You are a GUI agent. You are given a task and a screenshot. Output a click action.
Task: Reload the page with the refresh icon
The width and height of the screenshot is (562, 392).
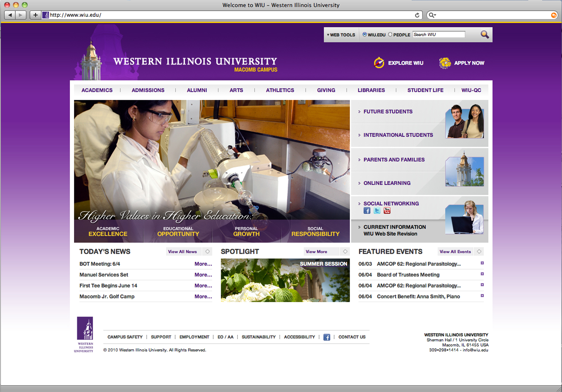(x=417, y=15)
